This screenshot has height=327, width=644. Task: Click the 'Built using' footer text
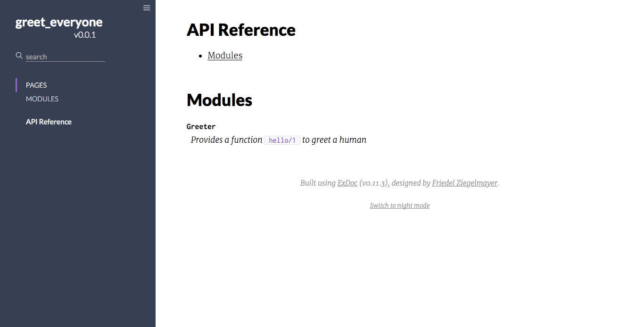(318, 183)
